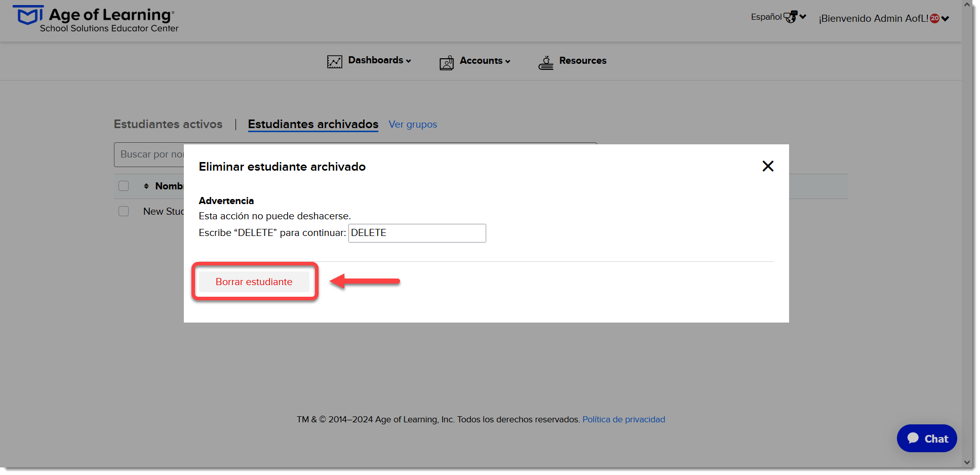The image size is (980, 475).
Task: Open the Política de privacidad link
Action: [x=623, y=419]
